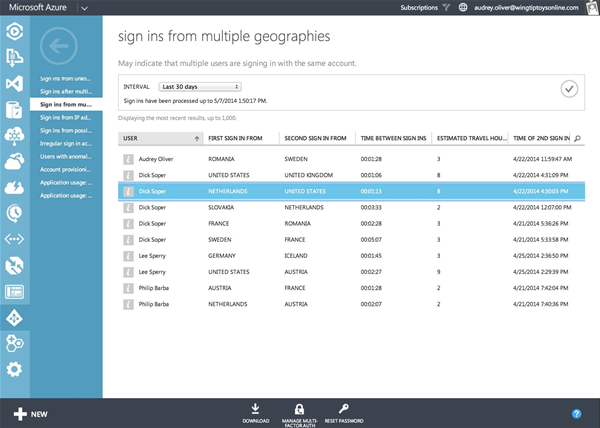600x428 pixels.
Task: Click the NEW button at bottom left
Action: 31,414
